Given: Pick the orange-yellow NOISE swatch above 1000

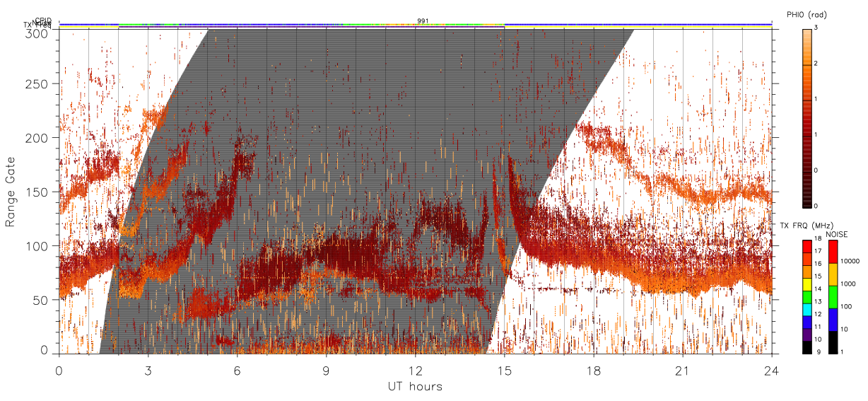Looking at the screenshot, I should click(x=833, y=274).
